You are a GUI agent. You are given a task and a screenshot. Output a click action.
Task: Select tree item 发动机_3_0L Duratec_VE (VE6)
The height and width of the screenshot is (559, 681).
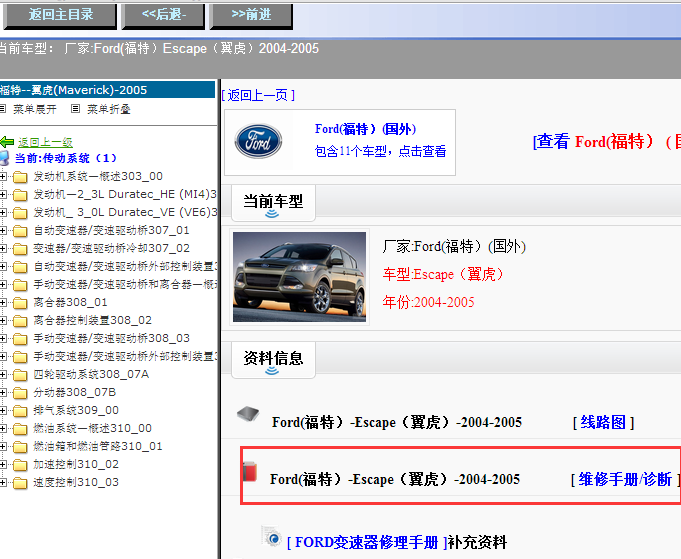point(125,212)
